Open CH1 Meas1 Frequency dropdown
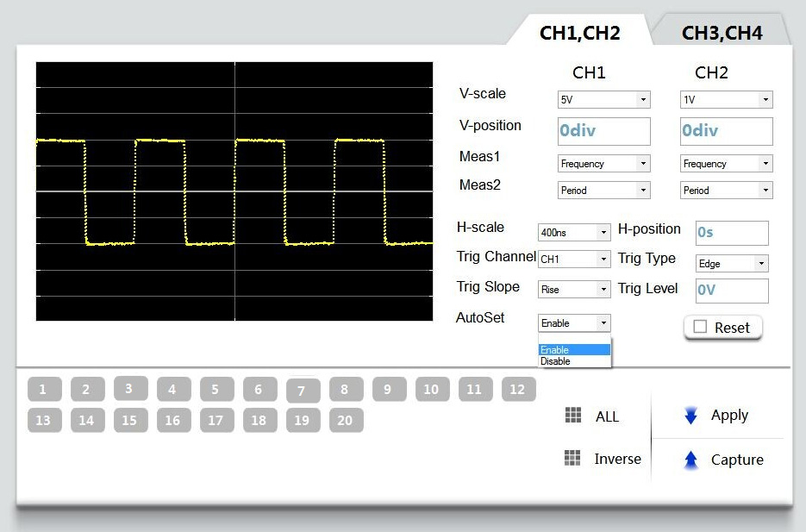The width and height of the screenshot is (806, 532). 603,164
